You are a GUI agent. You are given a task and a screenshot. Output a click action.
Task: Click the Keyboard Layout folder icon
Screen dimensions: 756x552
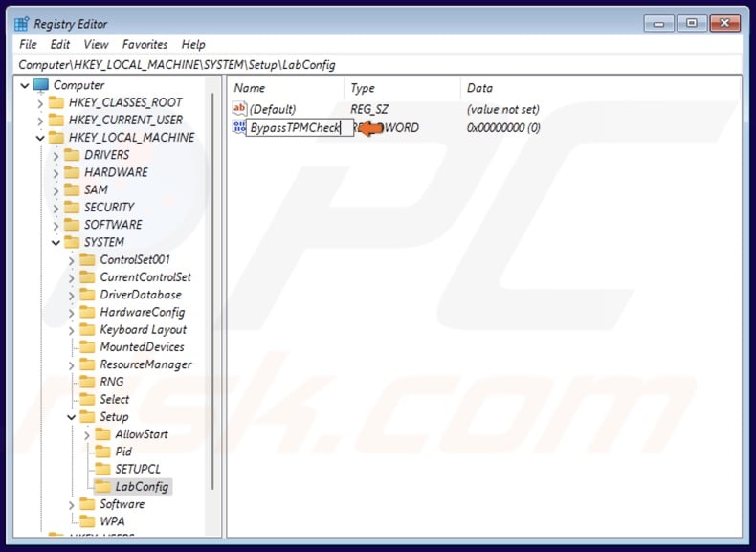point(87,329)
